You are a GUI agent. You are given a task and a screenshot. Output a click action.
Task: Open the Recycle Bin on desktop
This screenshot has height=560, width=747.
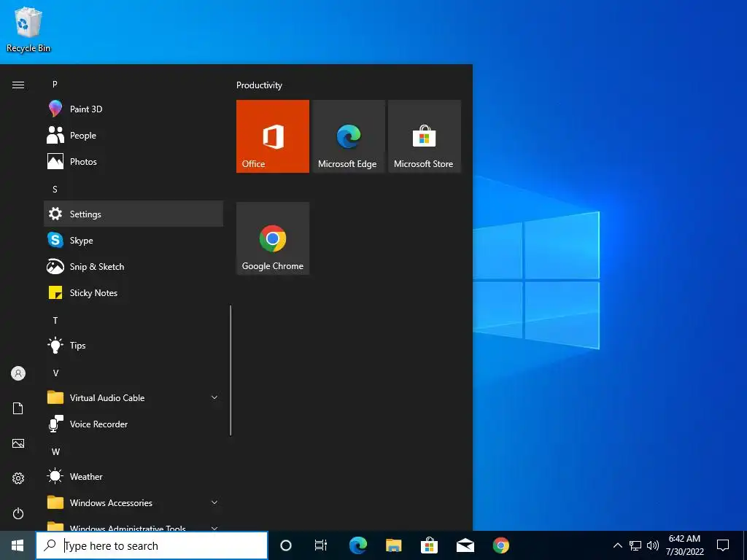point(28,29)
